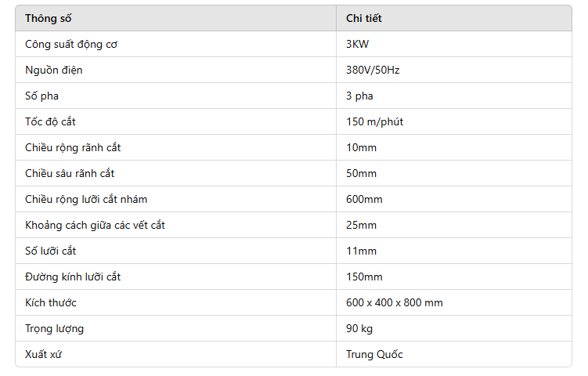Select the "Công suất động cơ" cell

tap(71, 44)
